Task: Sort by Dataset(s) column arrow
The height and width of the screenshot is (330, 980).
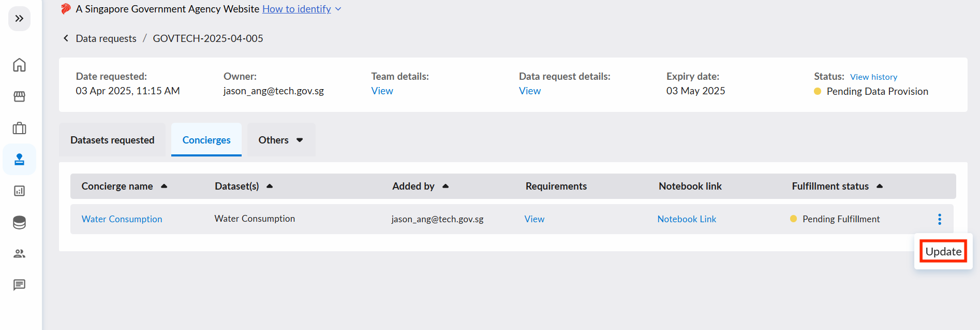Action: tap(270, 186)
